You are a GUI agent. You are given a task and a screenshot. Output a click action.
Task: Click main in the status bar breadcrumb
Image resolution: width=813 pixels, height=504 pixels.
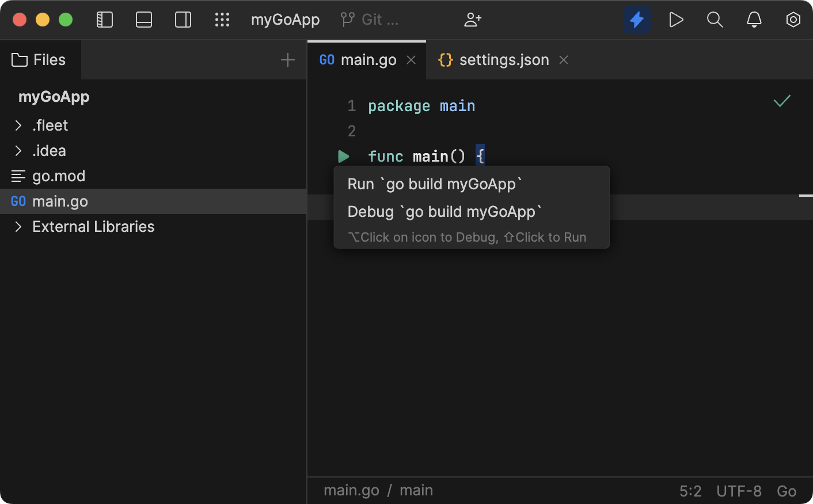point(416,490)
